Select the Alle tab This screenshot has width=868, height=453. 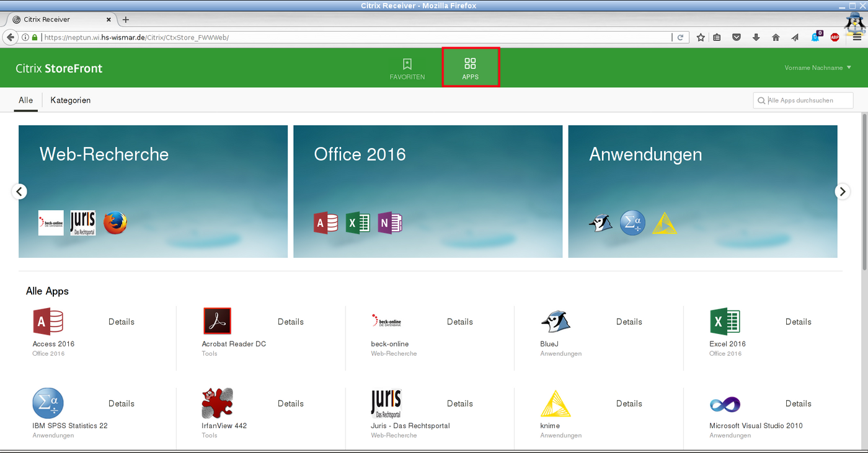[x=26, y=100]
